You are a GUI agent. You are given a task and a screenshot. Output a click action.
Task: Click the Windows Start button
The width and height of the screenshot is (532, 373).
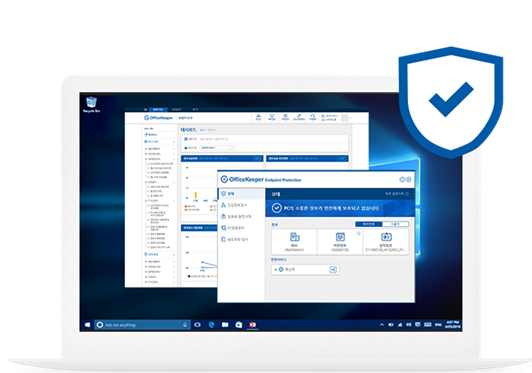(87, 325)
